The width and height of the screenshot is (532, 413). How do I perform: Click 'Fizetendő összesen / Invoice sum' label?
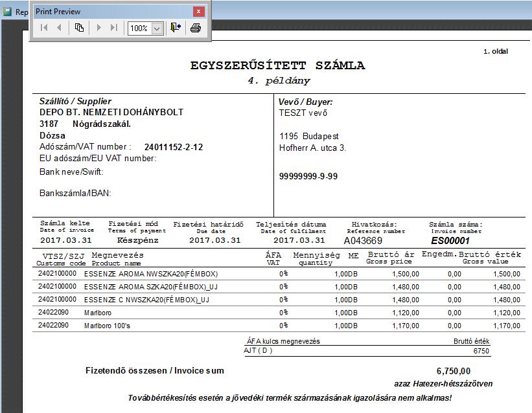(155, 371)
